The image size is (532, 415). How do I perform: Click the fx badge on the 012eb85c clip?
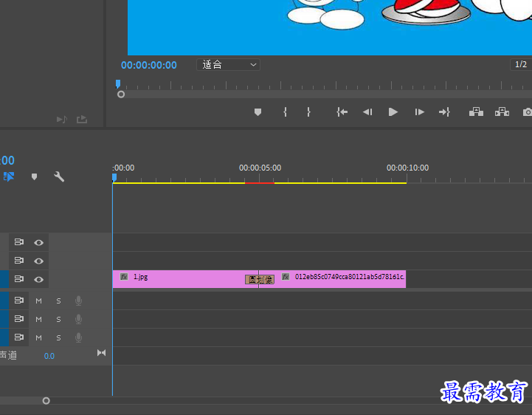click(x=286, y=277)
